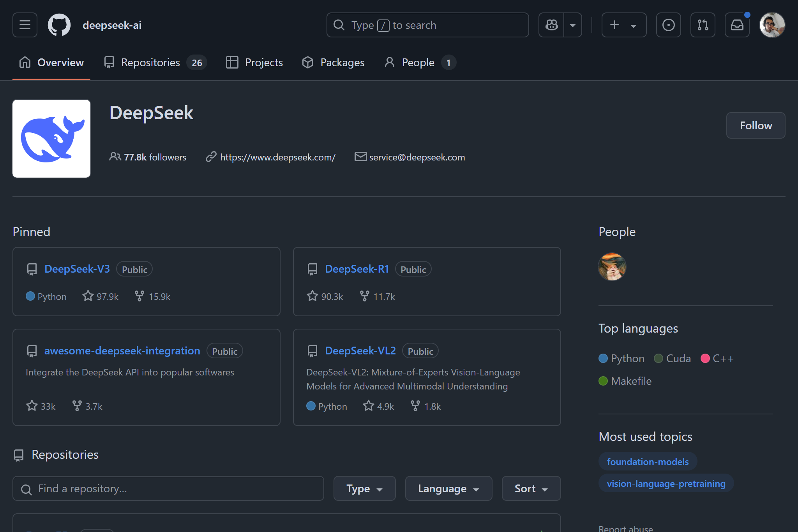Open your notifications inbox

point(737,25)
